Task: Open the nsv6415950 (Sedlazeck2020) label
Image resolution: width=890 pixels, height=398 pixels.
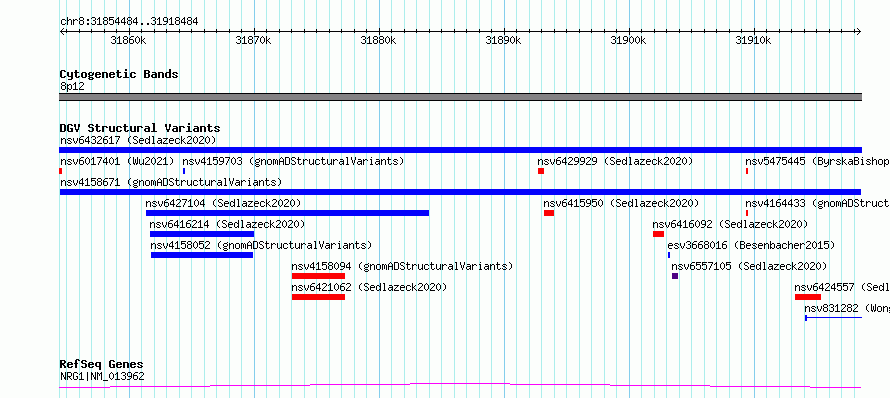Action: (x=621, y=203)
